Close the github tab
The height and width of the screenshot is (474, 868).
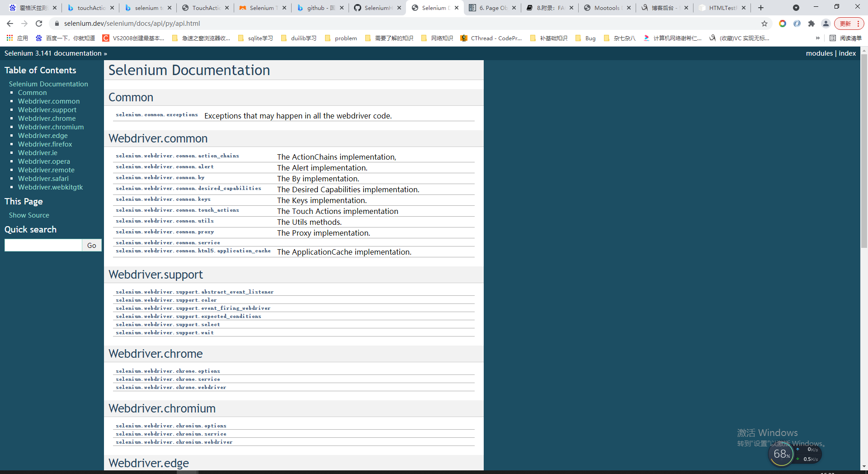[342, 8]
